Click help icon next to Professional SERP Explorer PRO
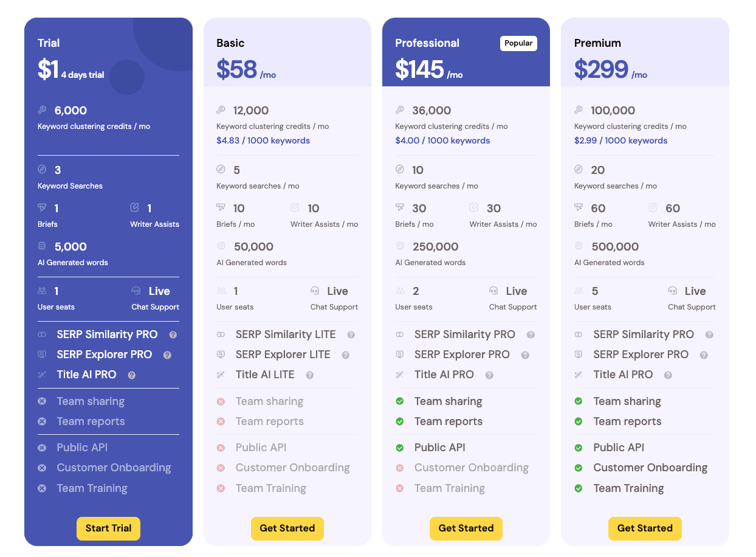756x557 pixels. click(x=525, y=355)
